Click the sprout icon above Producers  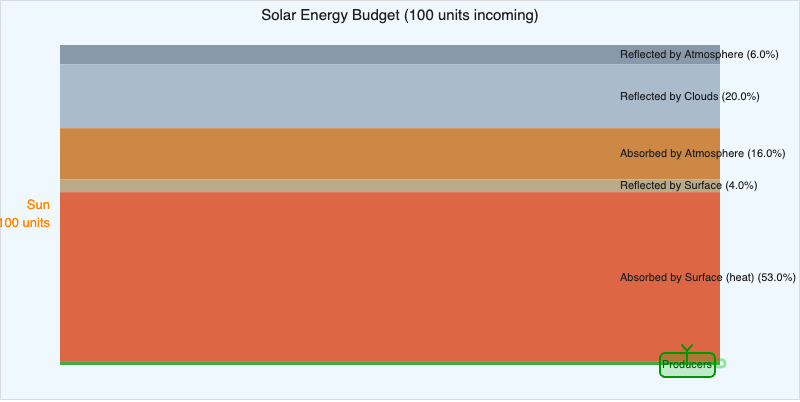(687, 348)
